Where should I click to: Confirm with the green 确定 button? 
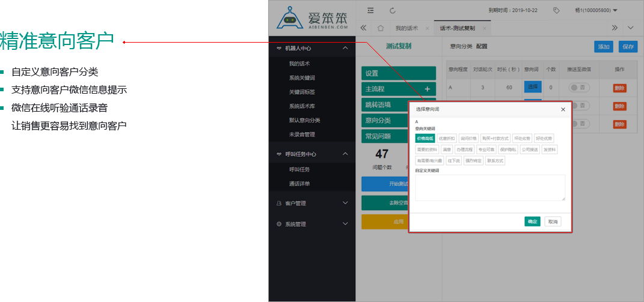(532, 221)
